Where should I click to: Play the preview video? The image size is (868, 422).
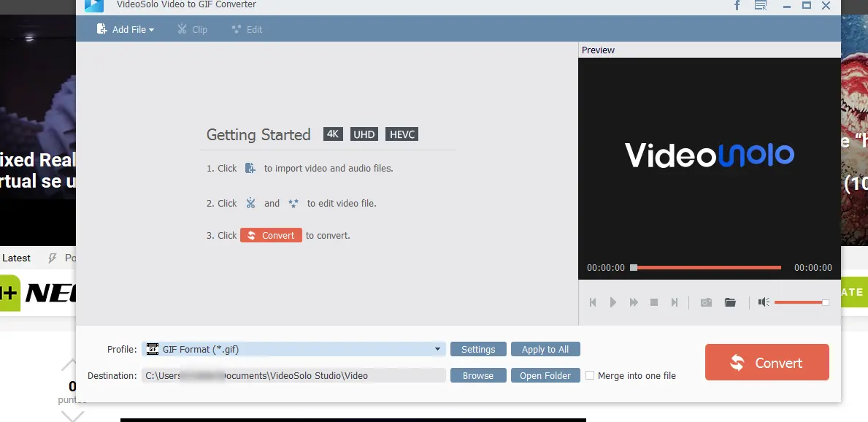tap(612, 302)
